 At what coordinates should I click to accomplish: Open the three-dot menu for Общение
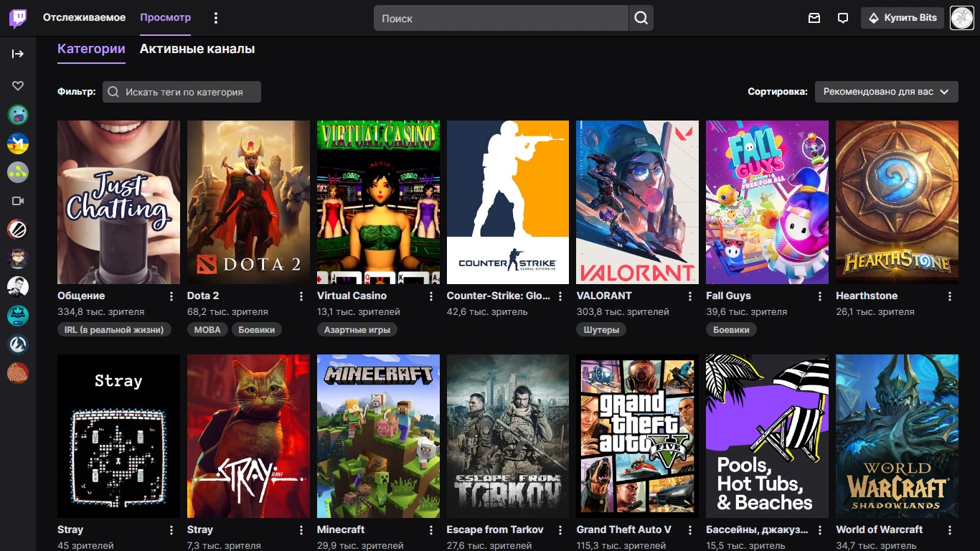point(171,296)
